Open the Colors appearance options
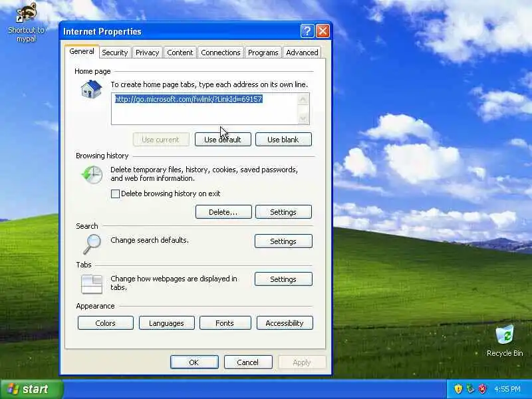The width and height of the screenshot is (532, 399). (x=106, y=323)
